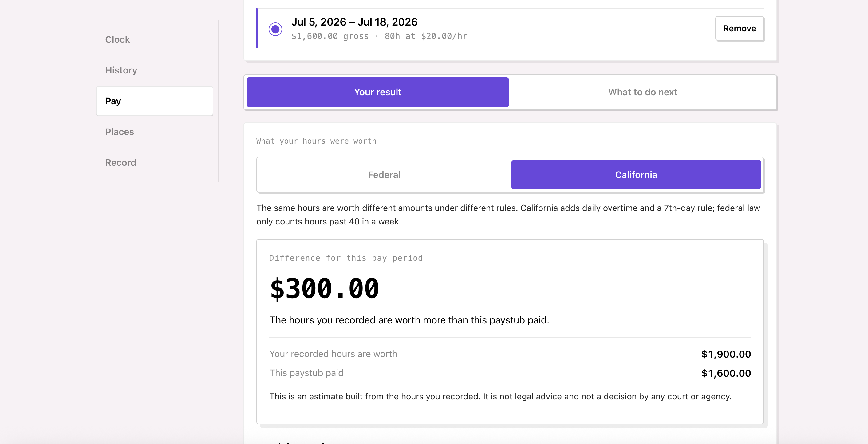This screenshot has height=444, width=868.
Task: Remove the Jul 5 – Jul 18 paystub
Action: [739, 28]
